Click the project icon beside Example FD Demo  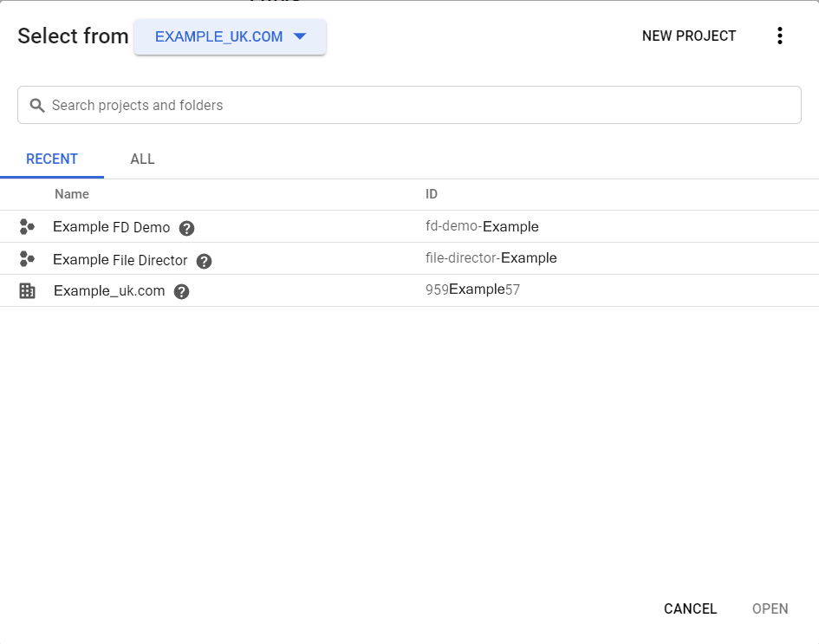27,227
